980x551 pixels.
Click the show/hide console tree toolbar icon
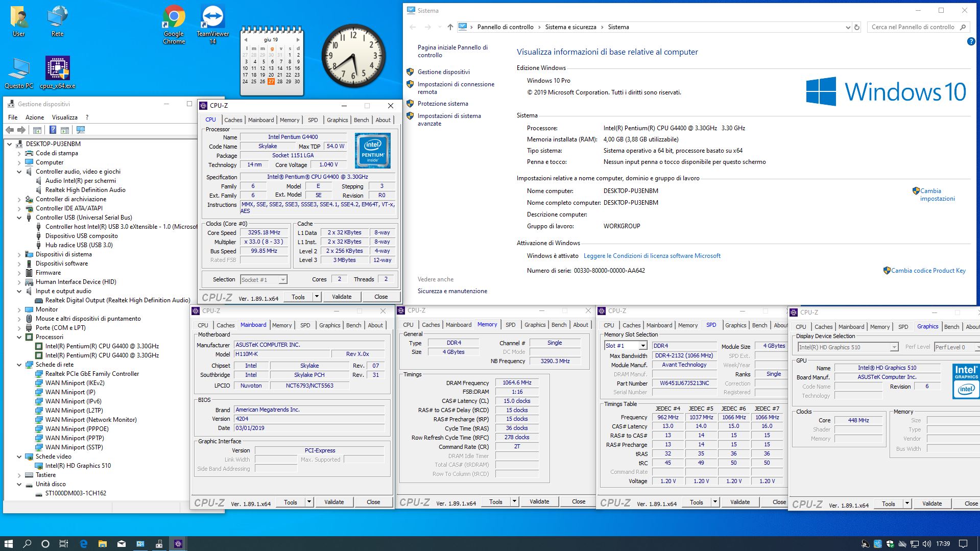[37, 130]
